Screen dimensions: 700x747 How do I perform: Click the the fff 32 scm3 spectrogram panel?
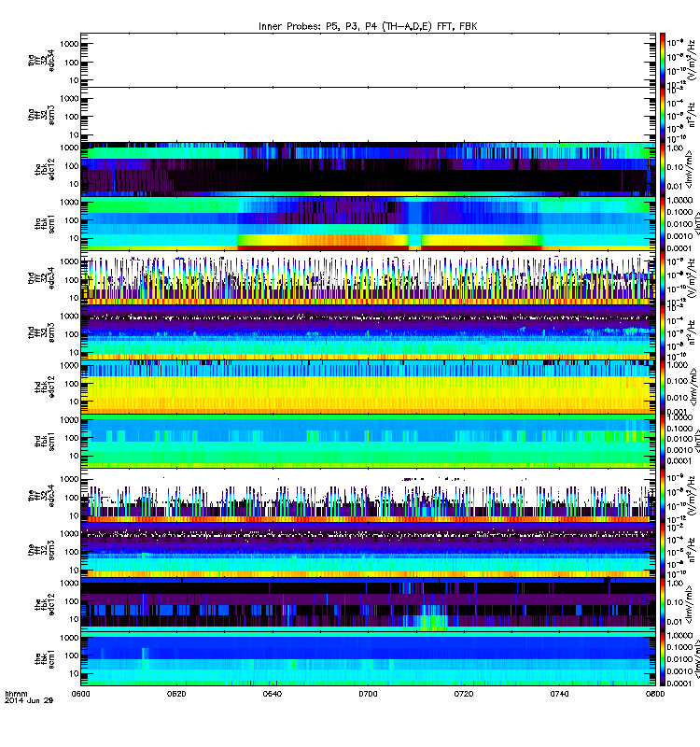click(x=368, y=550)
